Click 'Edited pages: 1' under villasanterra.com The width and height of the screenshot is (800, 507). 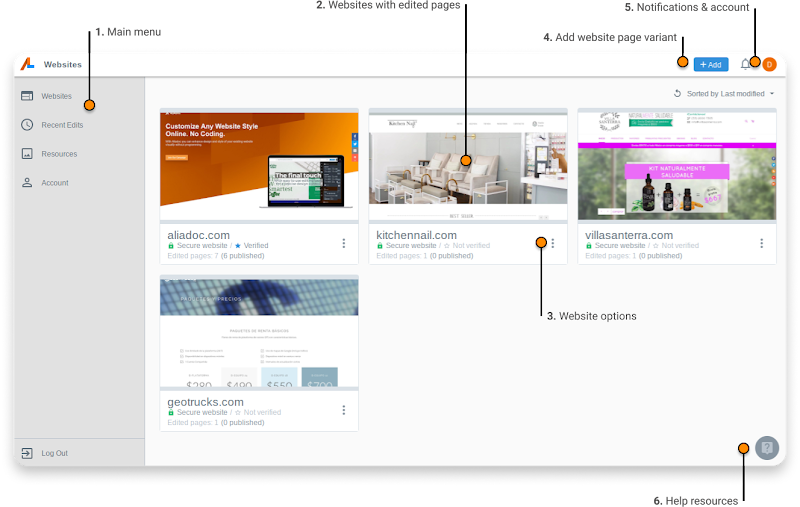[611, 256]
